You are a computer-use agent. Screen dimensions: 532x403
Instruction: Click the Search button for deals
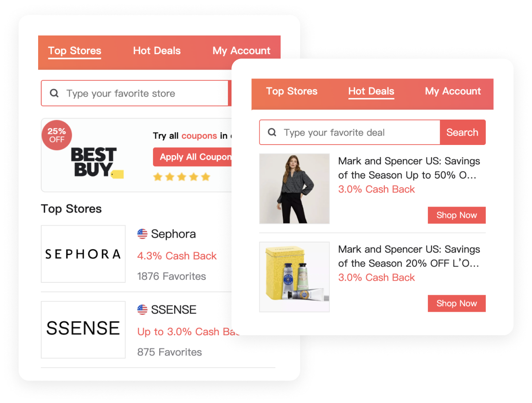462,132
